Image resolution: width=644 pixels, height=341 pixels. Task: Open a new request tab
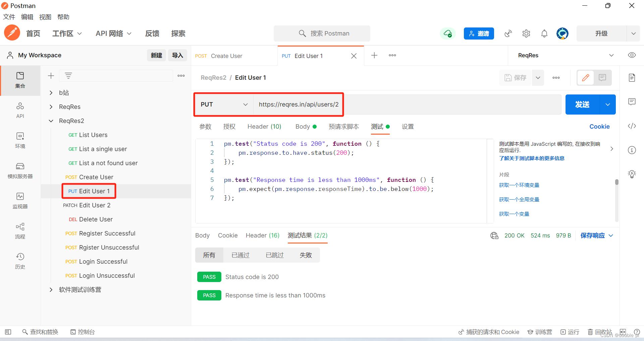tap(374, 55)
